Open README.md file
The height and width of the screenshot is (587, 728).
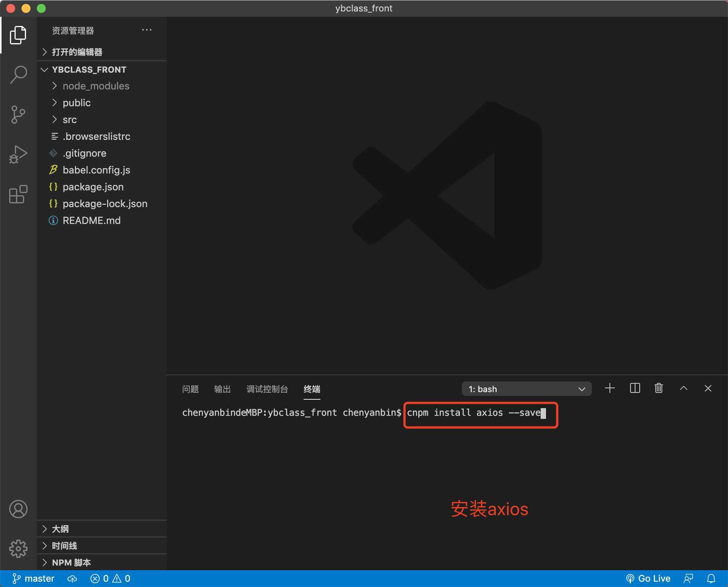point(102,221)
